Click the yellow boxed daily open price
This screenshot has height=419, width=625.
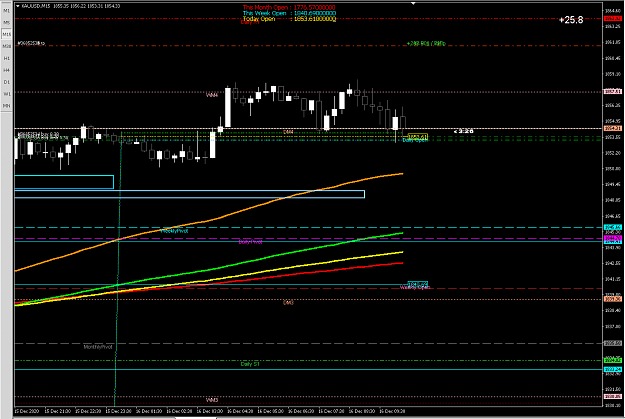click(x=418, y=137)
